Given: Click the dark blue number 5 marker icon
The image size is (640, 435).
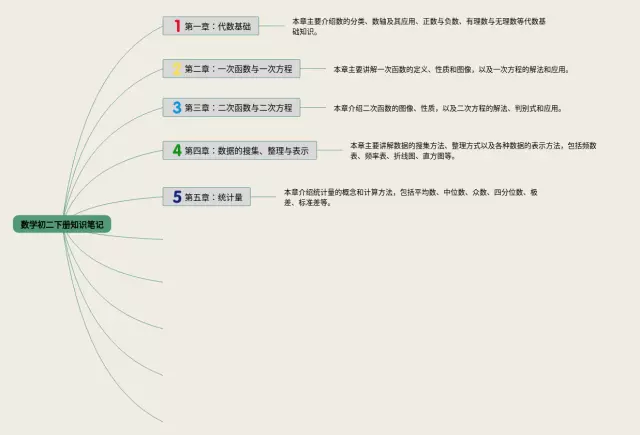Looking at the screenshot, I should pos(177,197).
